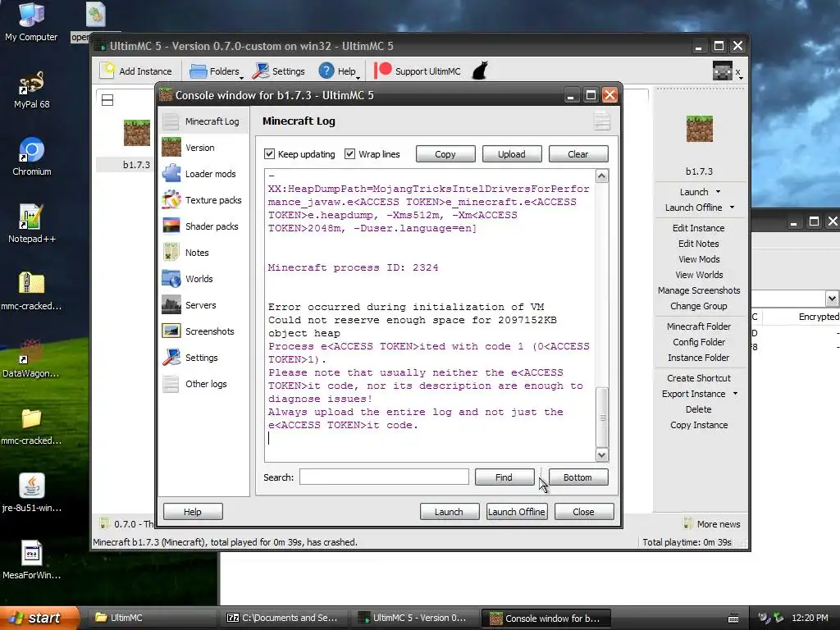Click console Launch Offline button
This screenshot has width=840, height=630.
(x=517, y=512)
